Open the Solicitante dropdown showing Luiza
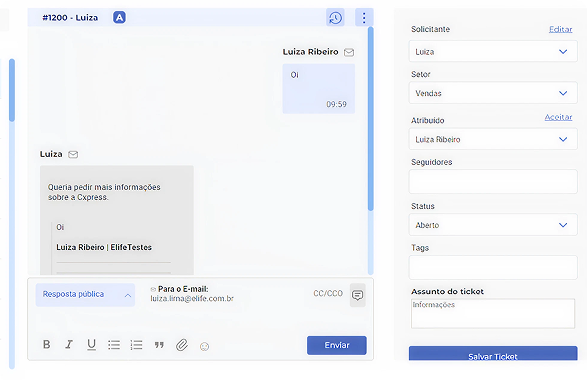 (x=493, y=52)
